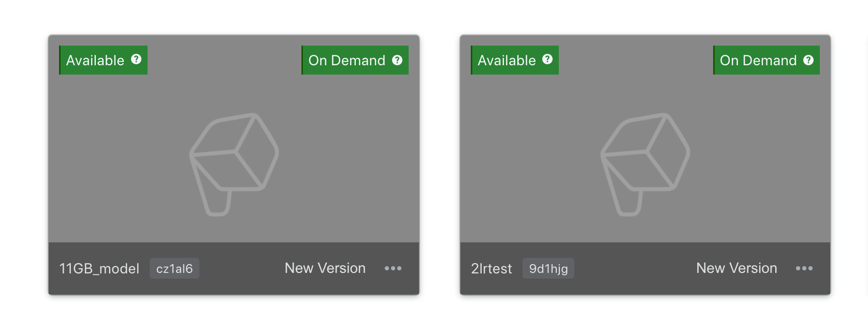Click the 9d1hjg model ID tag
868x319 pixels.
coord(548,268)
